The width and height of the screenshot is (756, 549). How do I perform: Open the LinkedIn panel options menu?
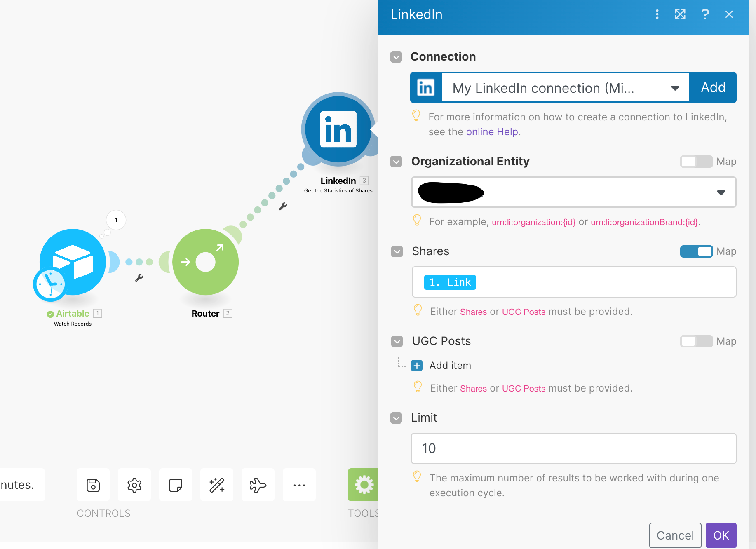tap(657, 14)
